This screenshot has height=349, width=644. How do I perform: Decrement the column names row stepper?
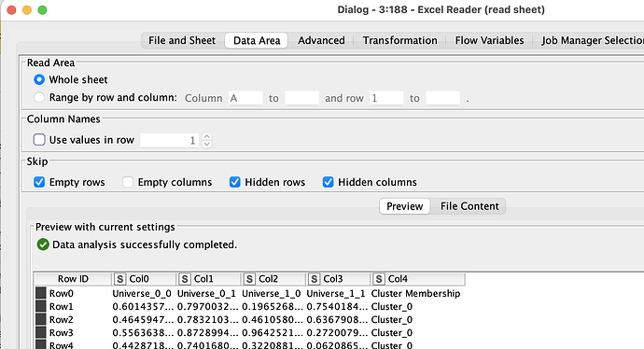pyautogui.click(x=207, y=144)
